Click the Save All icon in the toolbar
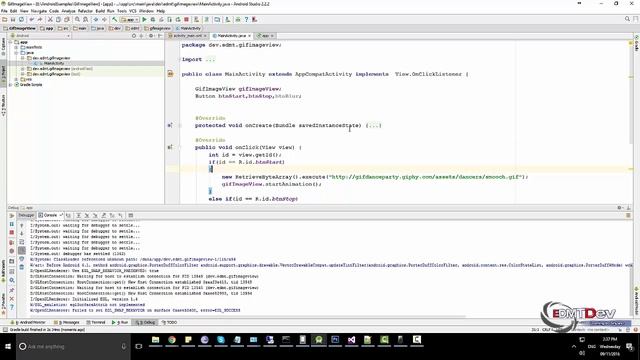 coord(13,20)
